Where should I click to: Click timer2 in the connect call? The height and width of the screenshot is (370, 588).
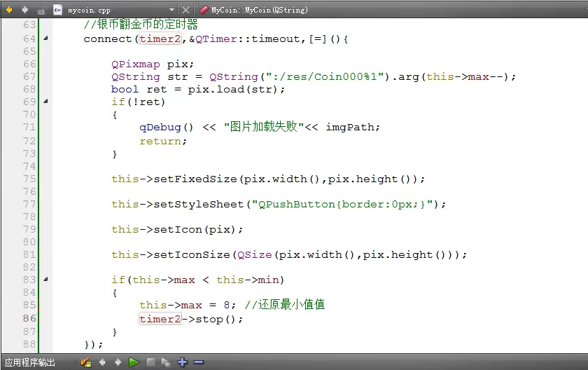tap(160, 39)
